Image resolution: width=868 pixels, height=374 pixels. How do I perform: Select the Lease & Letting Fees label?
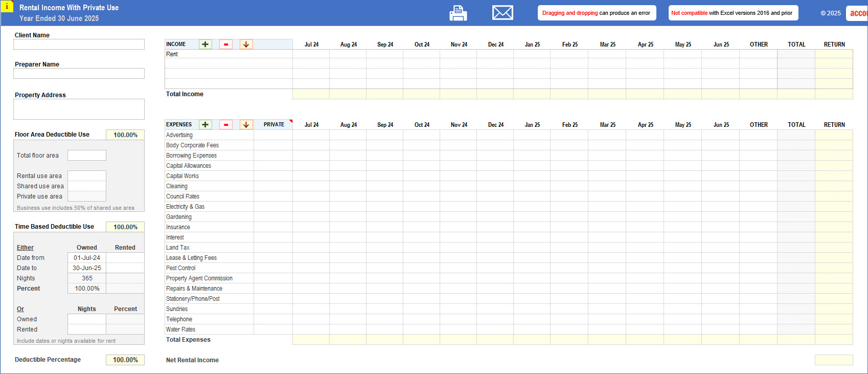(x=191, y=258)
